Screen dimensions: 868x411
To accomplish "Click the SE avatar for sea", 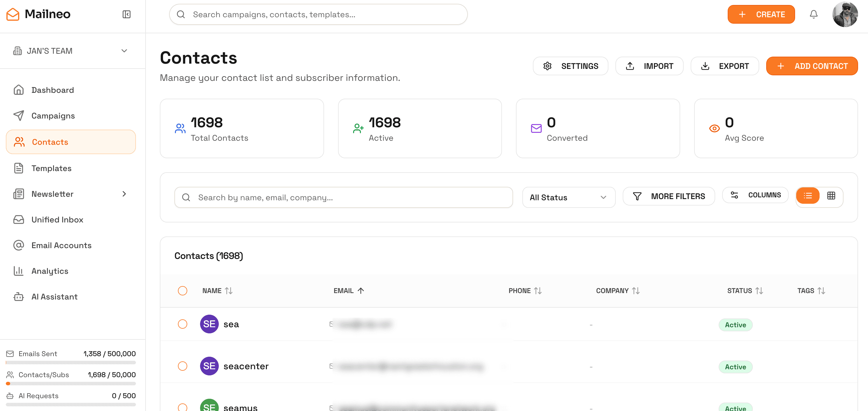I will pyautogui.click(x=209, y=324).
